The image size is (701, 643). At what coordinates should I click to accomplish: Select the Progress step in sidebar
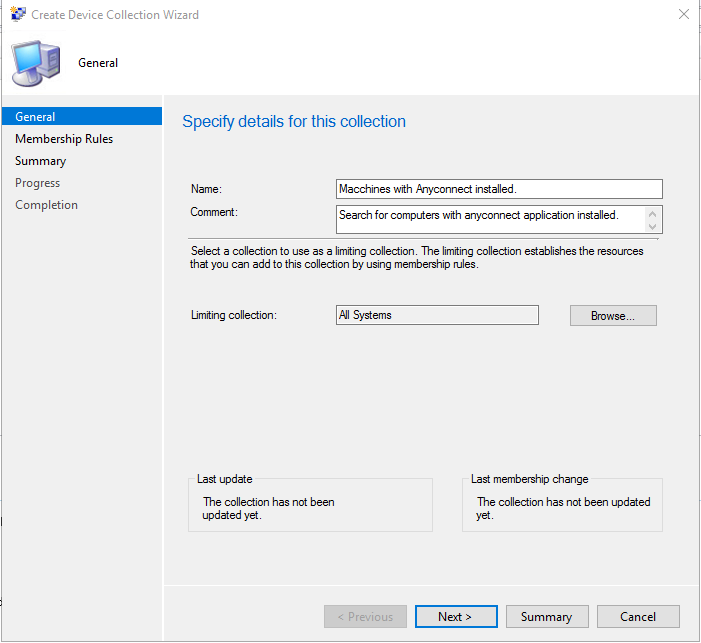click(x=38, y=182)
